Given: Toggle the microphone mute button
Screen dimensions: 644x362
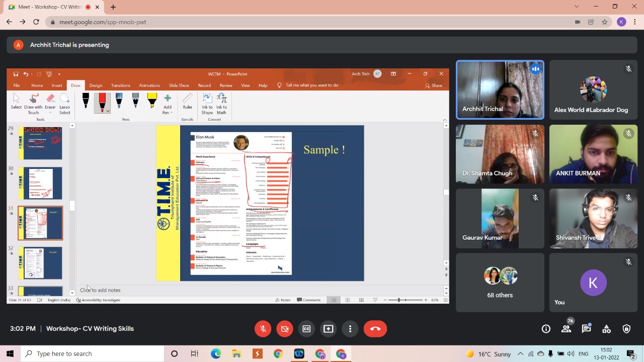Looking at the screenshot, I should [263, 329].
